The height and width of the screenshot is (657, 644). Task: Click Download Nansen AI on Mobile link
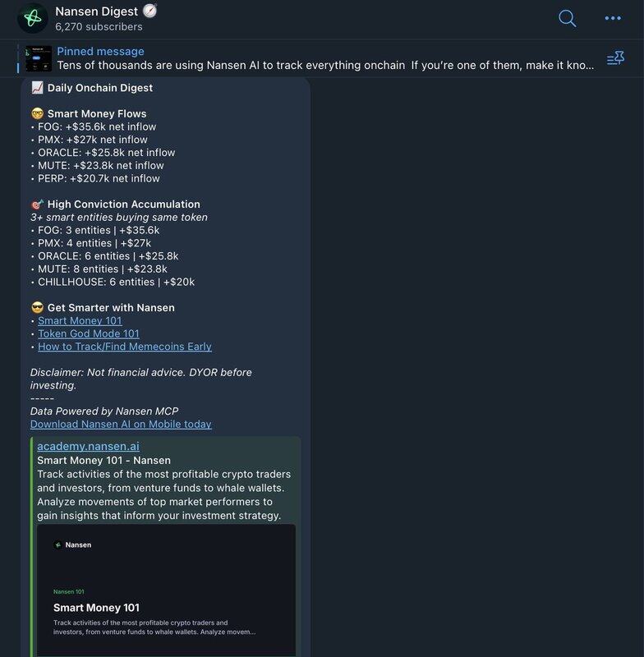(x=121, y=424)
